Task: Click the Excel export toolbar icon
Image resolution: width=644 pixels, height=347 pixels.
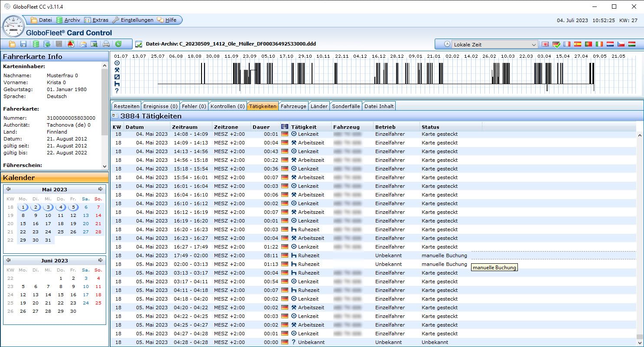Action: pyautogui.click(x=94, y=44)
